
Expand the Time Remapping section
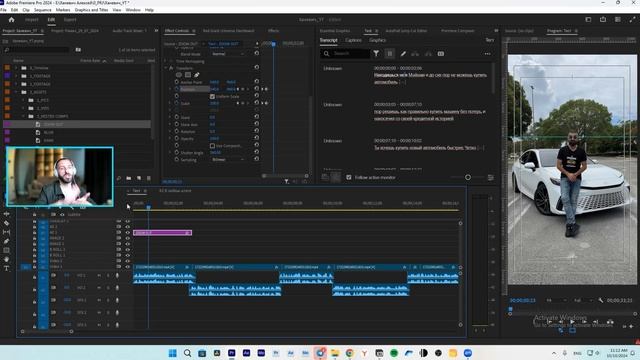coord(166,61)
